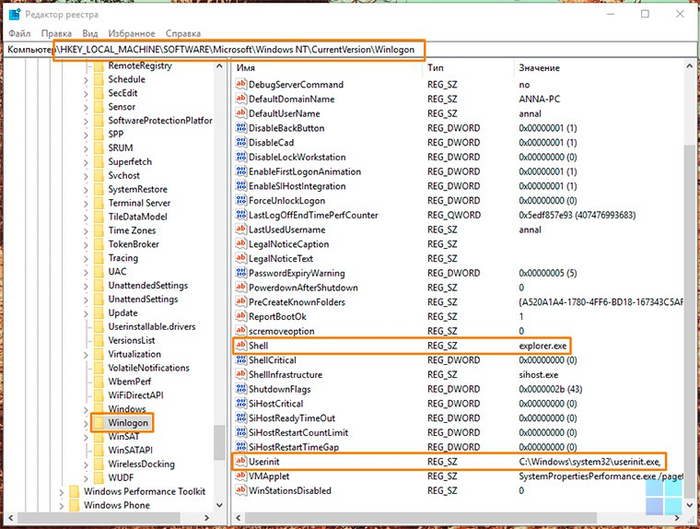Click the DefaultUserName string value icon
Viewport: 700px width, 529px height.
(x=240, y=114)
